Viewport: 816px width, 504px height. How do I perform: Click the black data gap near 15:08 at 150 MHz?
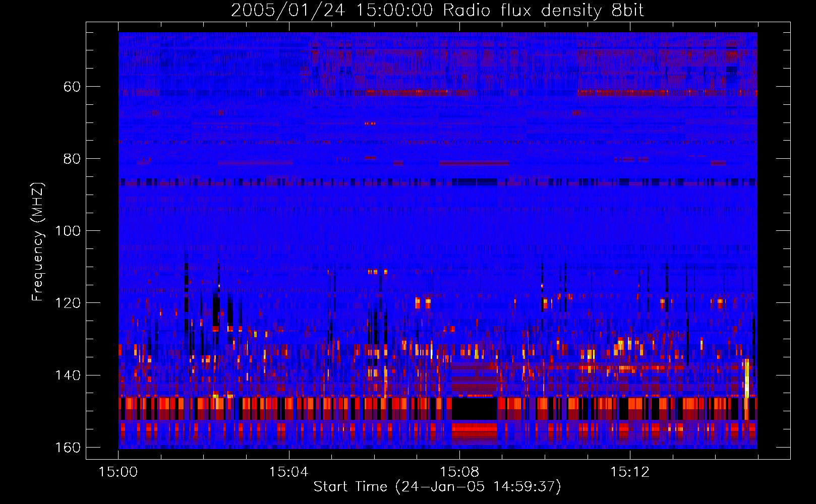474,408
